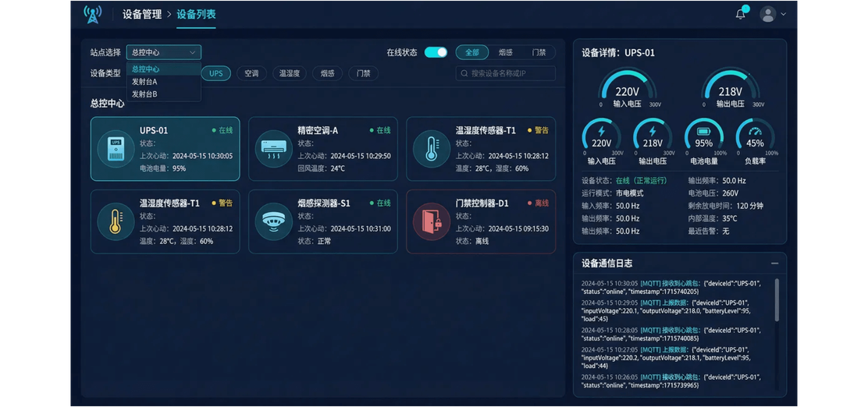Screen dimensions: 868x407
Task: Toggle the 门禁 chip in the 设备类型 row
Action: [363, 73]
